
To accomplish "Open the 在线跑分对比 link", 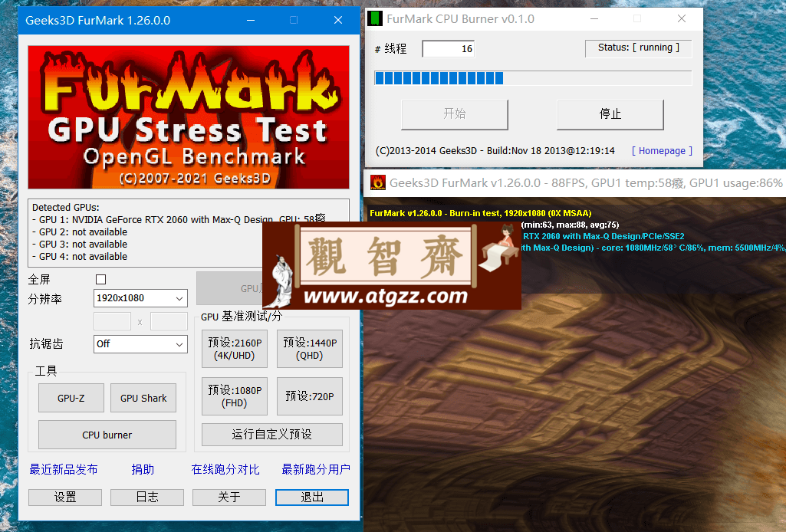I will click(x=225, y=469).
